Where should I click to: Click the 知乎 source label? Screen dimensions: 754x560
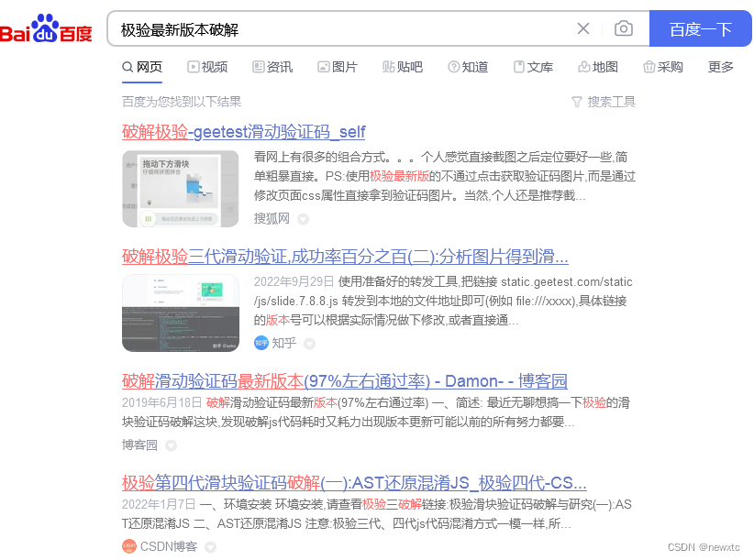(x=284, y=343)
